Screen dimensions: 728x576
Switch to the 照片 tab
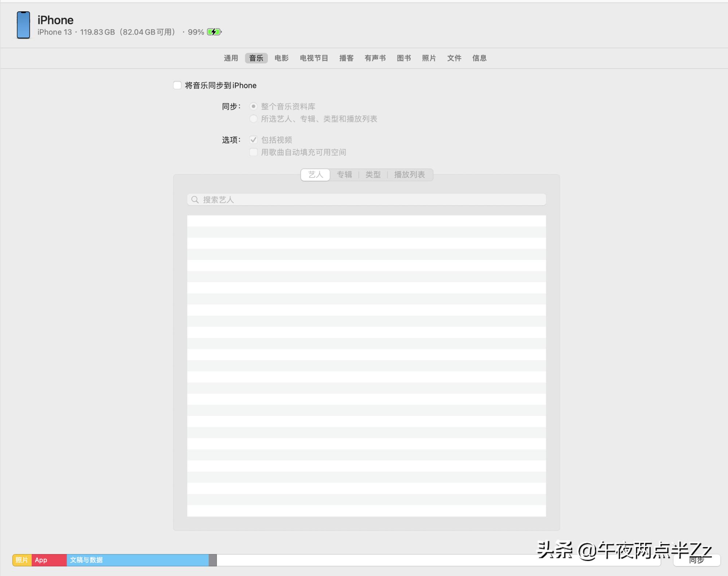(x=429, y=58)
